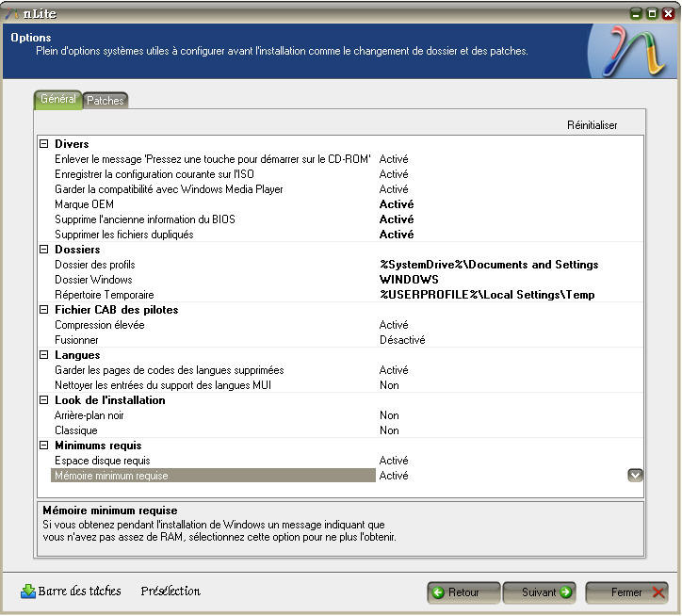
Task: Proceed with the Suivant button
Action: click(x=540, y=592)
